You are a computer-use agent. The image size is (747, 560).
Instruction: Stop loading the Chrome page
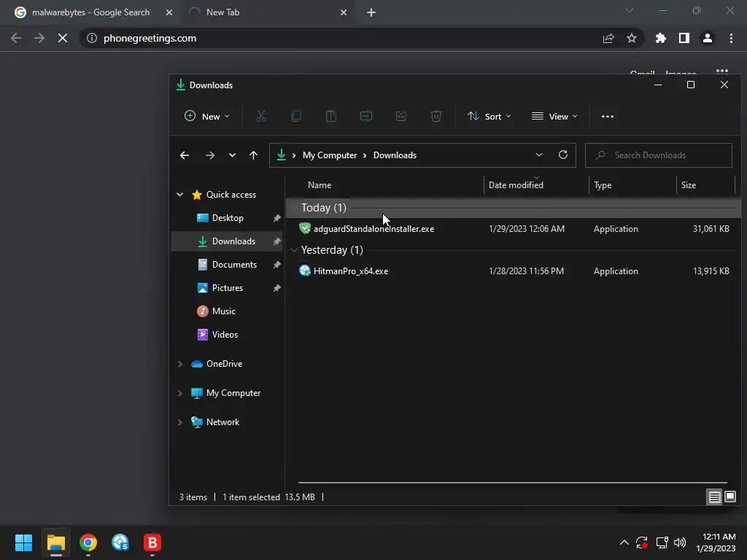(63, 38)
